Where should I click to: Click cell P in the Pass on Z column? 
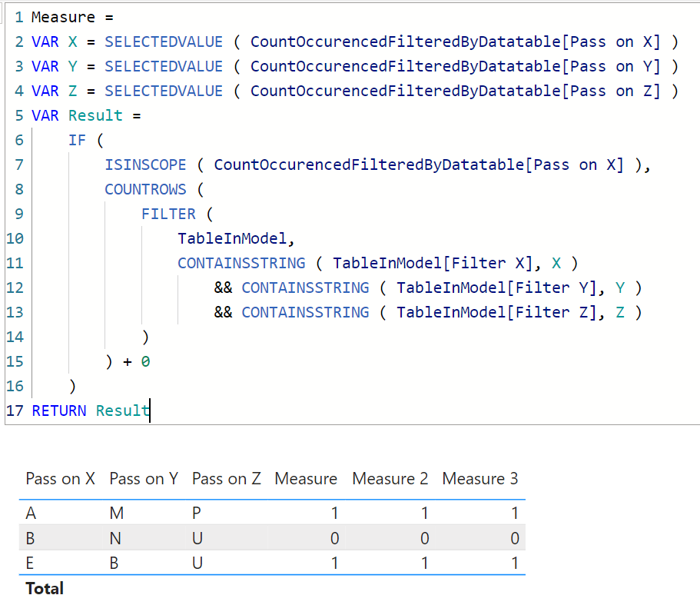coord(197,514)
